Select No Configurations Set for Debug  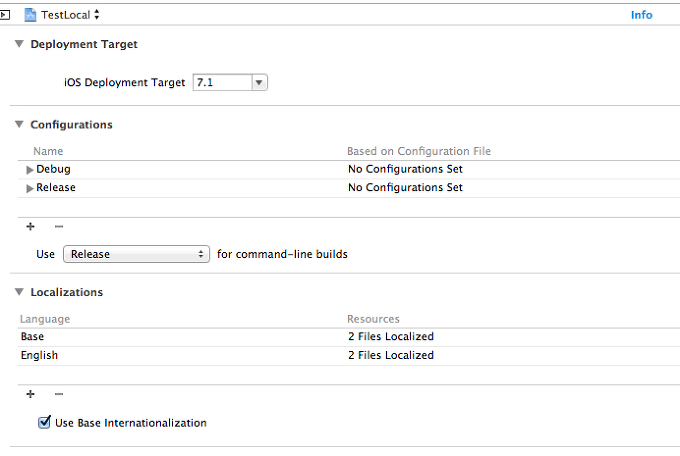[405, 169]
